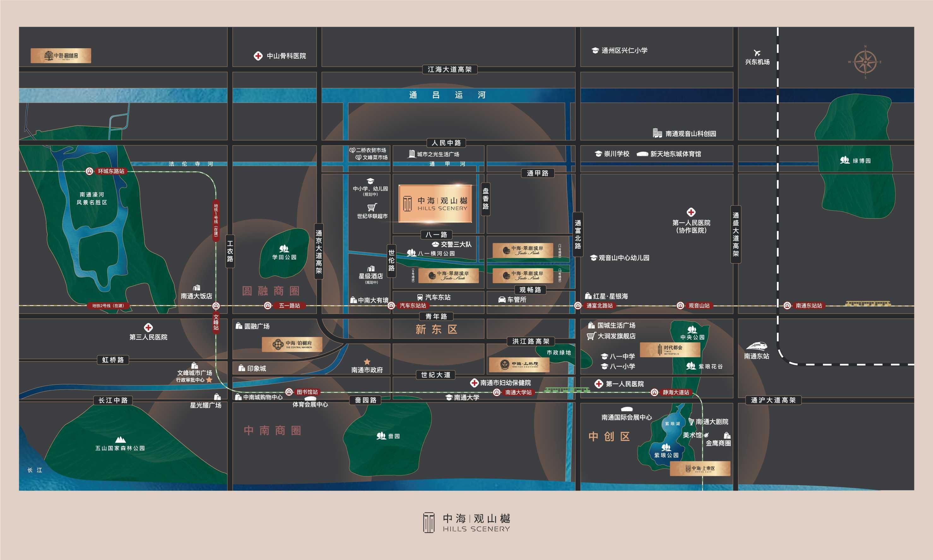Click the high-speed train icon above 南通东站
Image resolution: width=933 pixels, height=560 pixels.
pos(756,346)
